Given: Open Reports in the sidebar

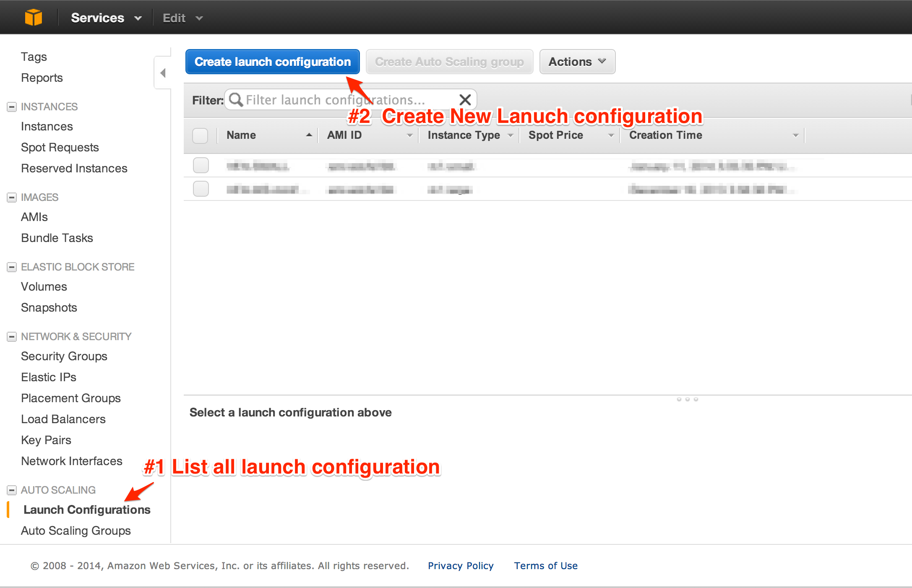Looking at the screenshot, I should [x=42, y=78].
